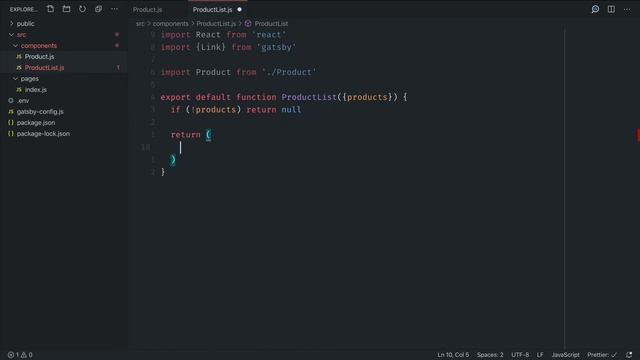Collapse the pages folder
640x360 pixels.
[29, 79]
